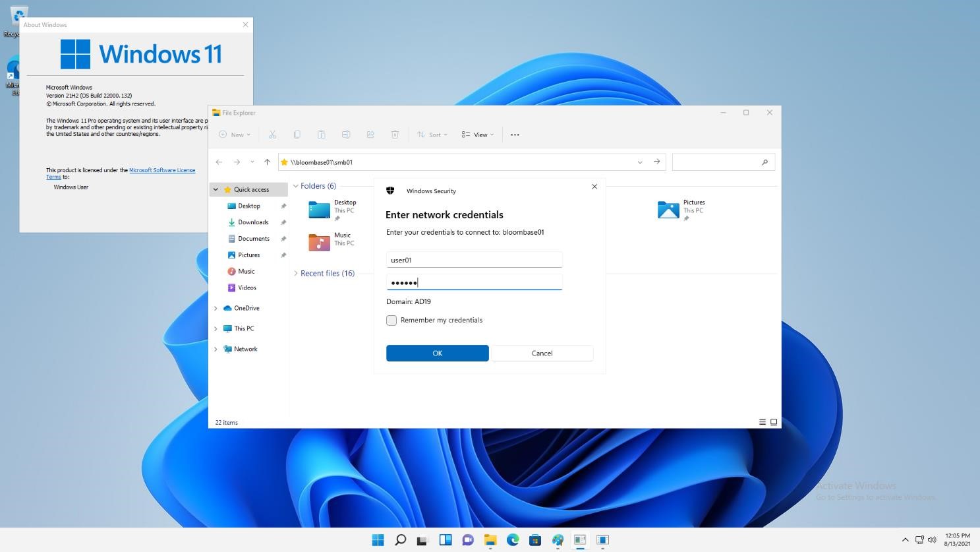Select Pictures in the Quick access sidebar
Viewport: 980px width, 552px height.
coord(249,255)
